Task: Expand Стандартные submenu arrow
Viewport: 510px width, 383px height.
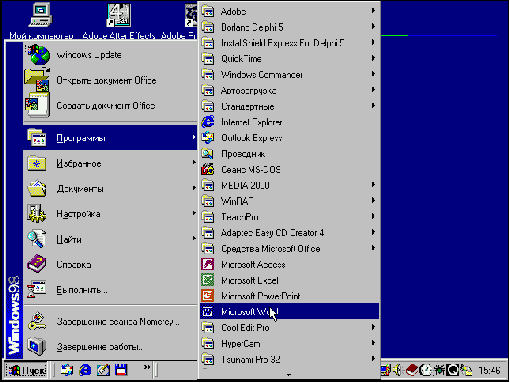Action: (x=373, y=106)
